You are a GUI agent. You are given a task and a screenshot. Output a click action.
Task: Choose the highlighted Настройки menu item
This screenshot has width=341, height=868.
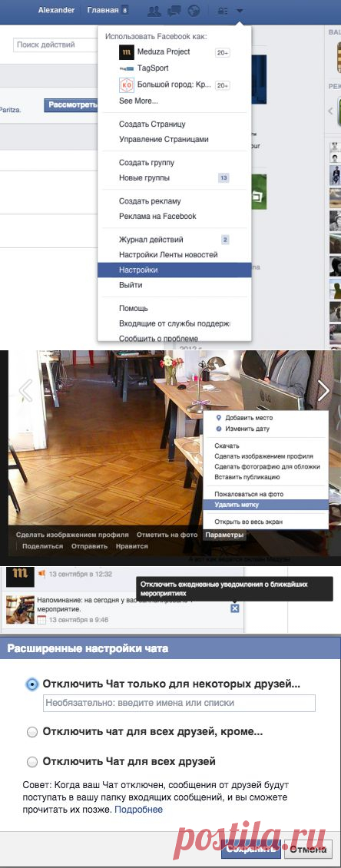tap(174, 270)
